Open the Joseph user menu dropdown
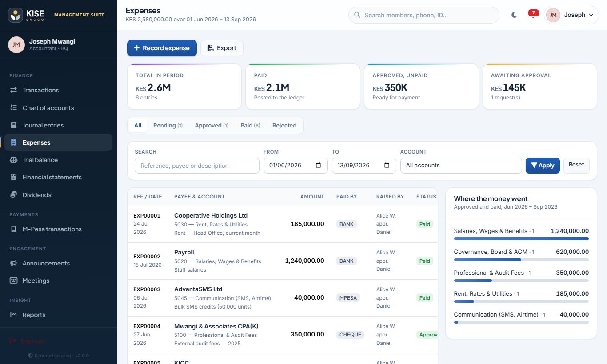The height and width of the screenshot is (364, 607). coord(571,15)
